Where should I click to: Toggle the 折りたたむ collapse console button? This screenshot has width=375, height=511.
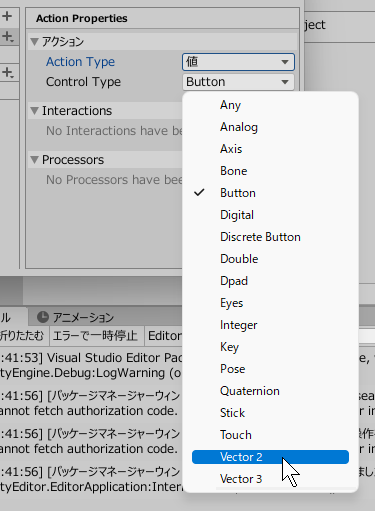tap(22, 336)
